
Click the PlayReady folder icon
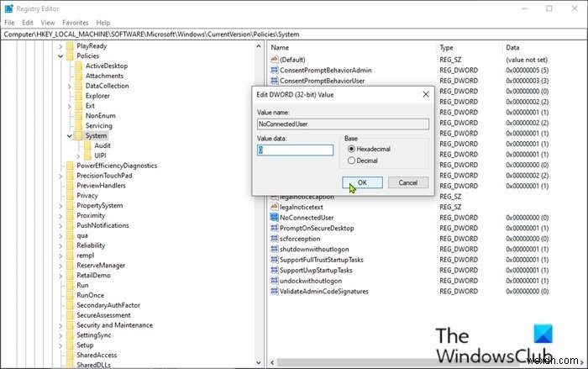(x=70, y=45)
